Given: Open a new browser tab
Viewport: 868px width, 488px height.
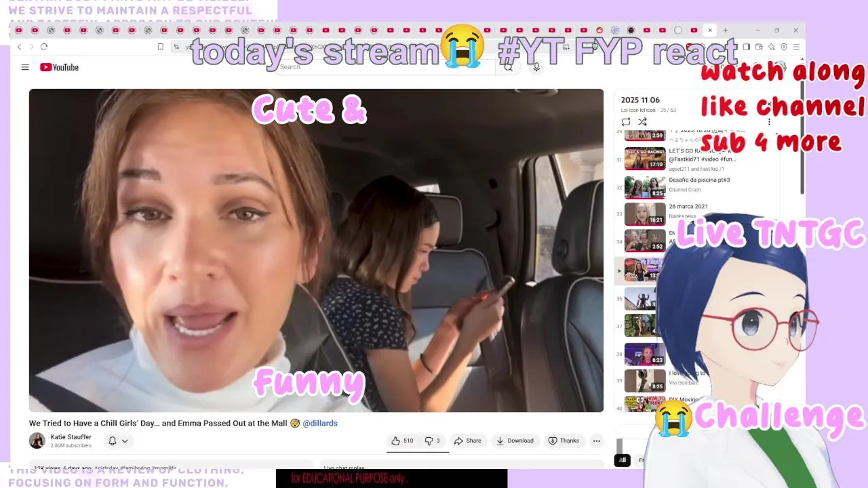Looking at the screenshot, I should [725, 30].
